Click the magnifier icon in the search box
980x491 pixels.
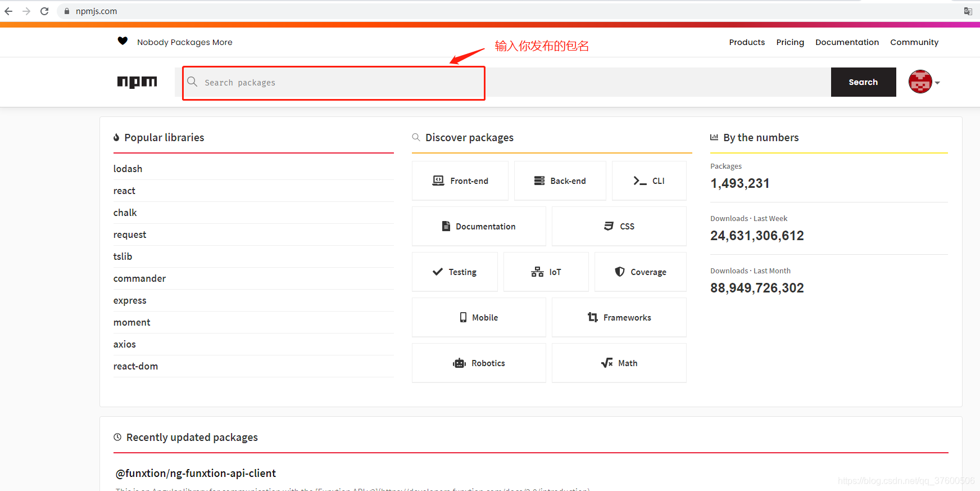click(192, 82)
